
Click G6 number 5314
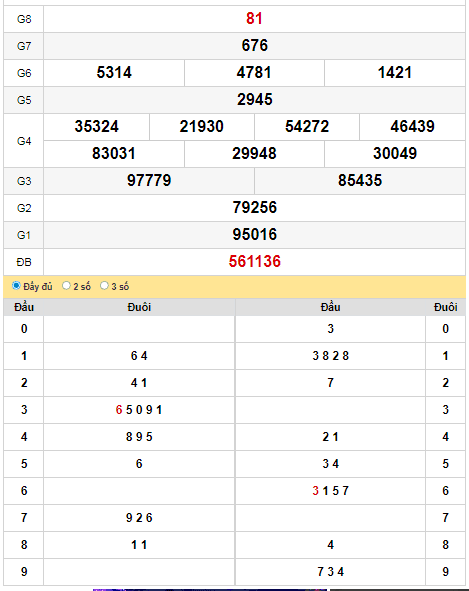click(x=114, y=73)
